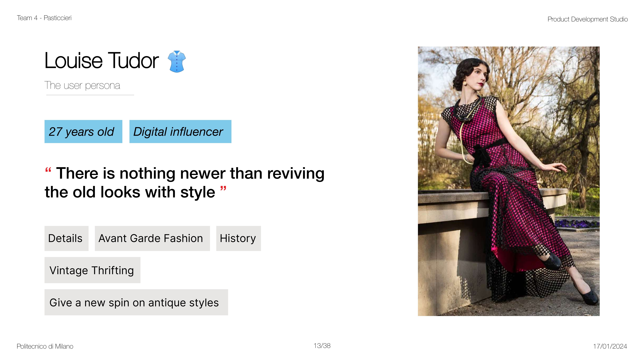Click the woman in pink dress photo

click(508, 181)
